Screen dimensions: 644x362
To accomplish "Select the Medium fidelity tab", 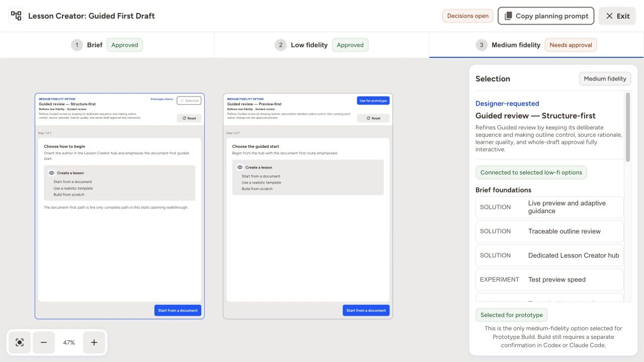I will pyautogui.click(x=536, y=45).
